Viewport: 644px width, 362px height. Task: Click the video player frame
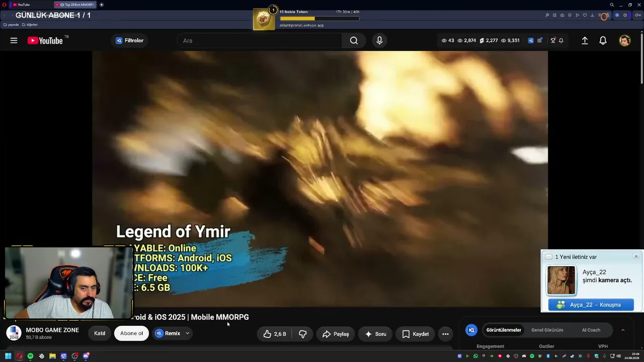tap(320, 179)
